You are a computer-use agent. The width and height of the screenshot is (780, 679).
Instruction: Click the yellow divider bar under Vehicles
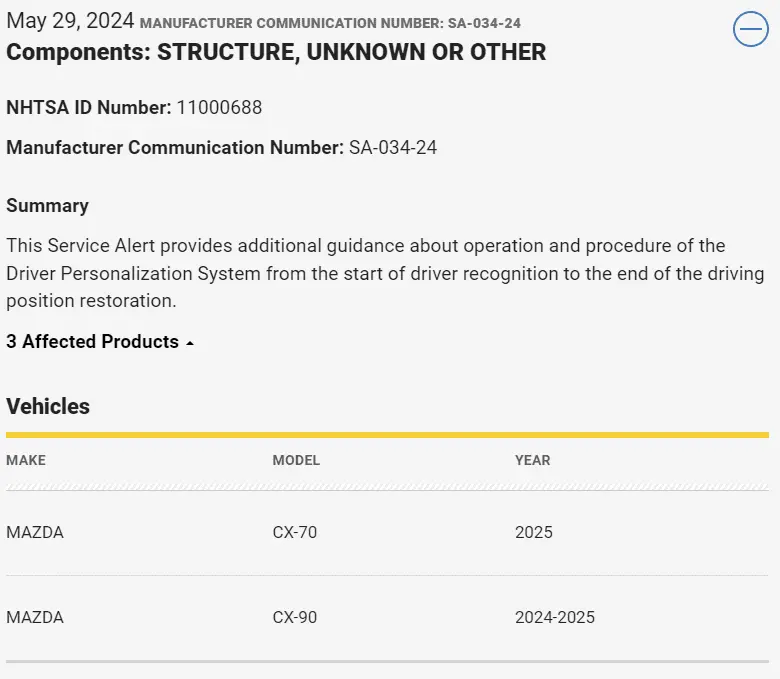pyautogui.click(x=387, y=435)
